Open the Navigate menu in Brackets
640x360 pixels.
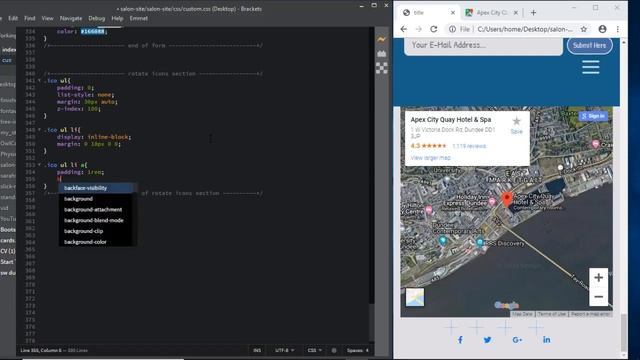(x=71, y=18)
